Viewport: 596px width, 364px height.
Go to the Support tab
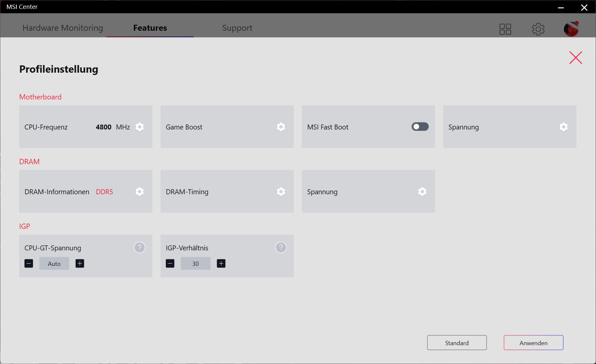click(237, 28)
